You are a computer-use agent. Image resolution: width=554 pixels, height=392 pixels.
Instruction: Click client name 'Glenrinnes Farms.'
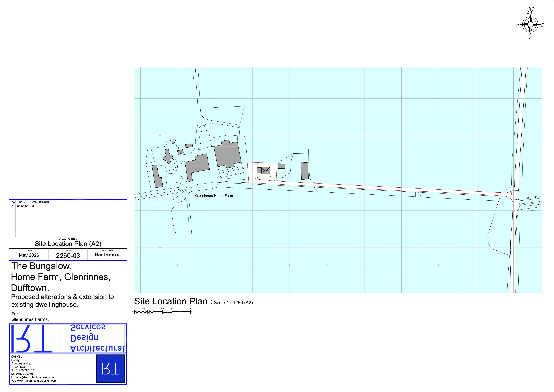[30, 319]
